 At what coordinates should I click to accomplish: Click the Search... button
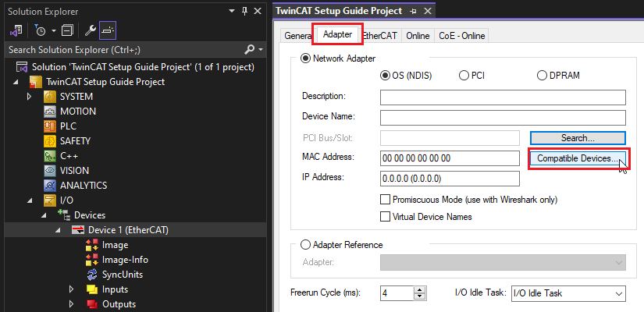(578, 138)
